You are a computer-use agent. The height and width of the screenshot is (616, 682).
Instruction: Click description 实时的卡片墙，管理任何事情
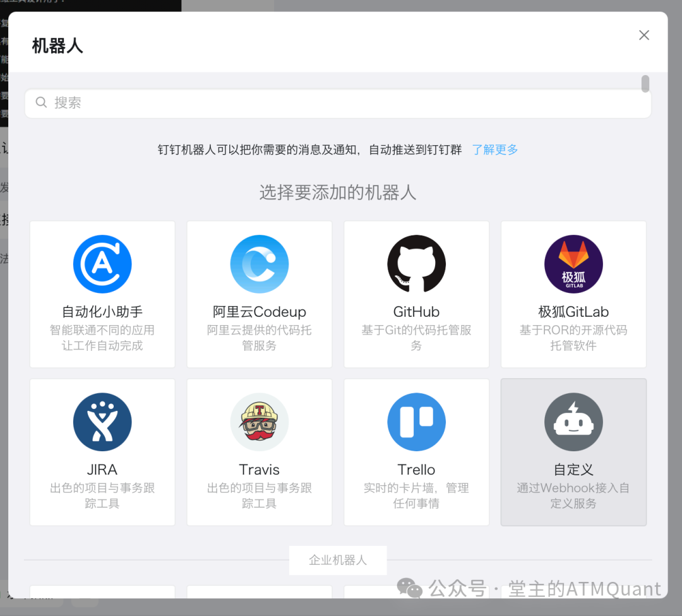pyautogui.click(x=416, y=495)
